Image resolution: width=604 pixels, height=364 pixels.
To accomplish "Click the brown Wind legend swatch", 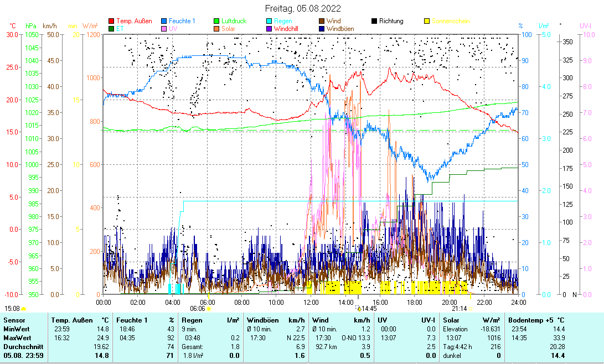I will coord(321,21).
